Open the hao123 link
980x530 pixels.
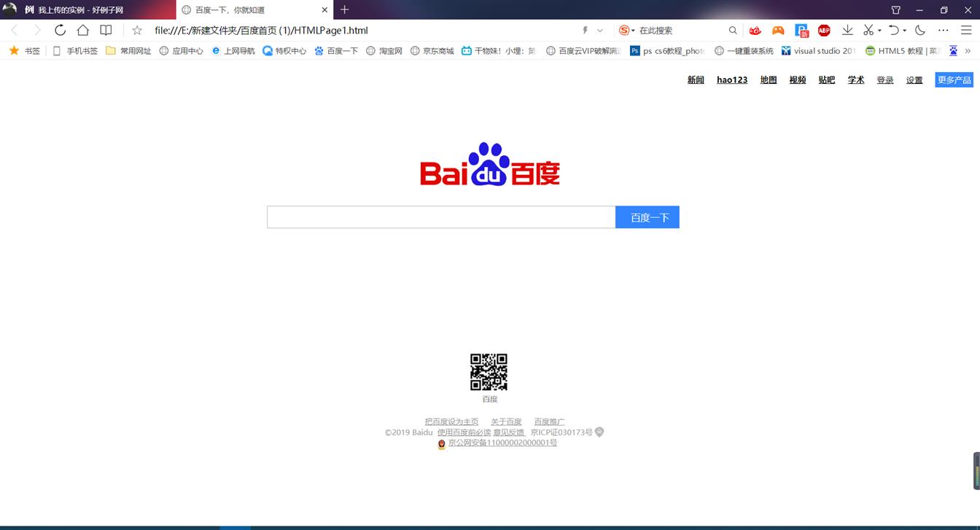(732, 80)
